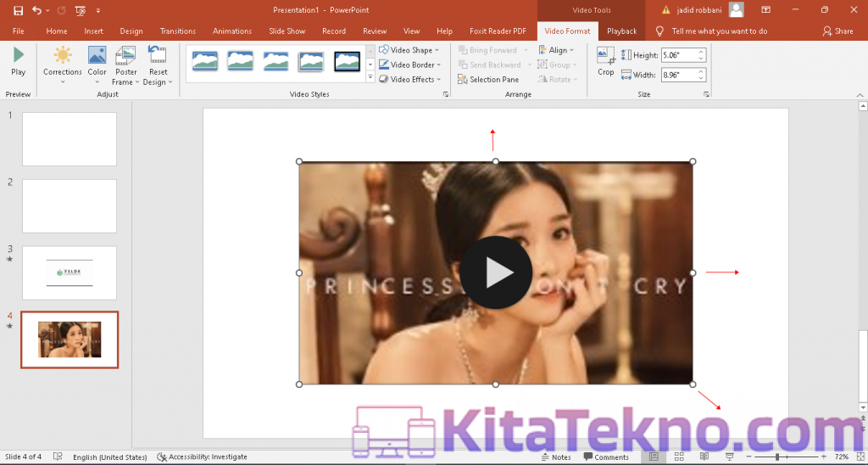
Task: Click the account warning icon
Action: (x=666, y=10)
